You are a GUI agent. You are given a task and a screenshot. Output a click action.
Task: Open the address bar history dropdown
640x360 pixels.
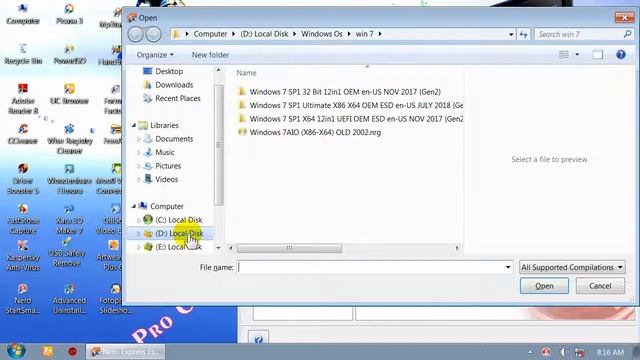pos(511,34)
